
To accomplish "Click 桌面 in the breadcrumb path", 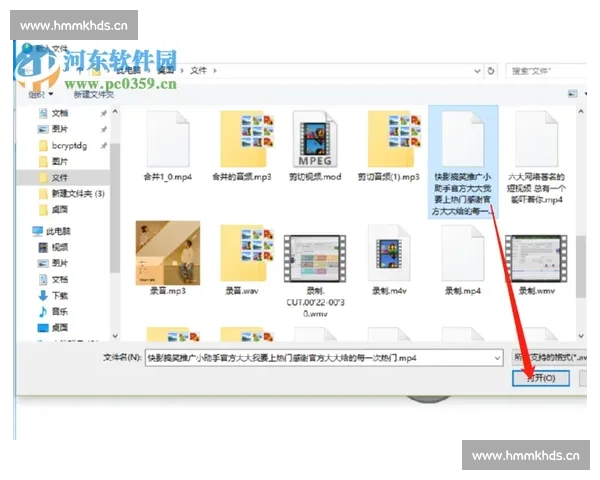I will (166, 70).
